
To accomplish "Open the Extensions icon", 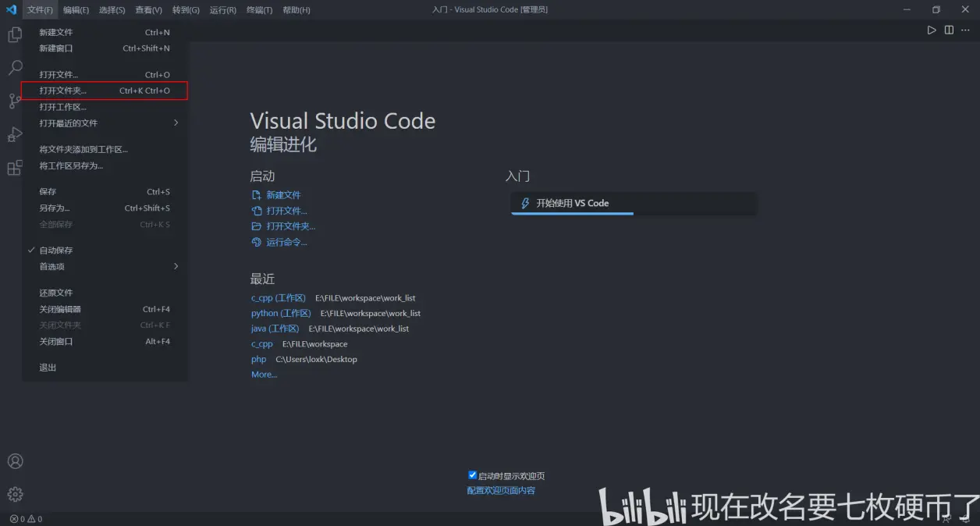I will click(x=15, y=167).
